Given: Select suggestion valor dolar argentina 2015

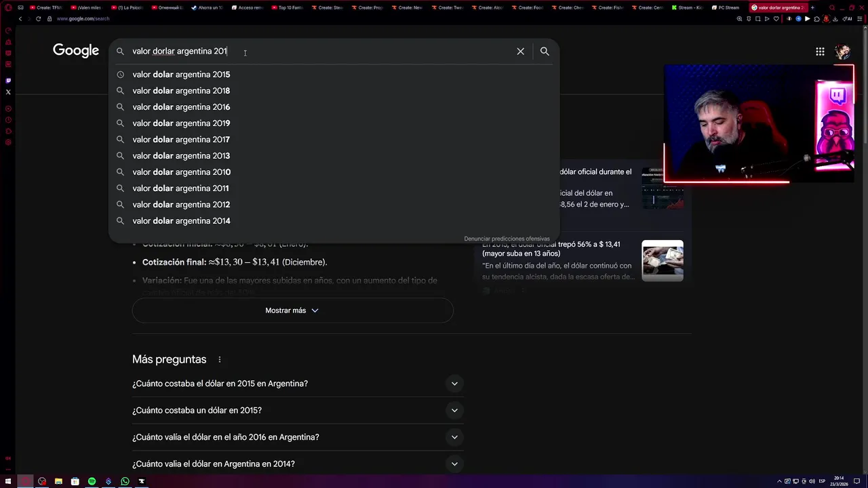Looking at the screenshot, I should pyautogui.click(x=334, y=75).
